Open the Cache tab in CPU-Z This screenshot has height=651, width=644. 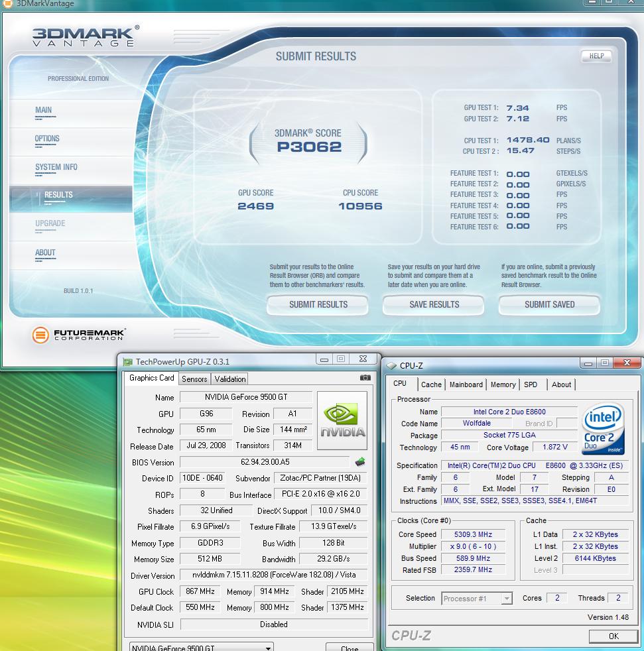click(x=431, y=385)
